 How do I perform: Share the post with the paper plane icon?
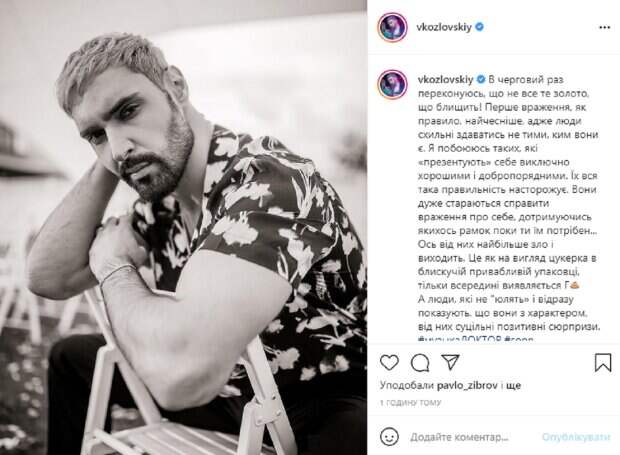coord(450,362)
